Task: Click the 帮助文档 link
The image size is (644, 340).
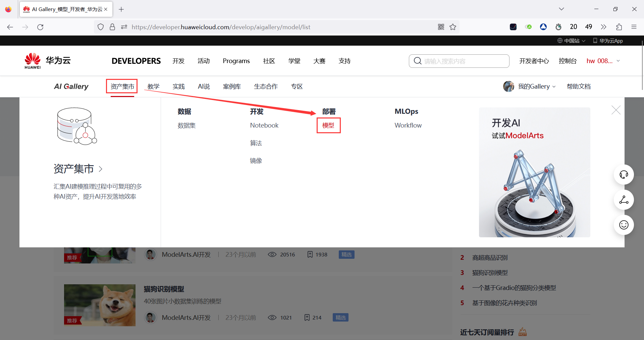Action: [x=578, y=86]
